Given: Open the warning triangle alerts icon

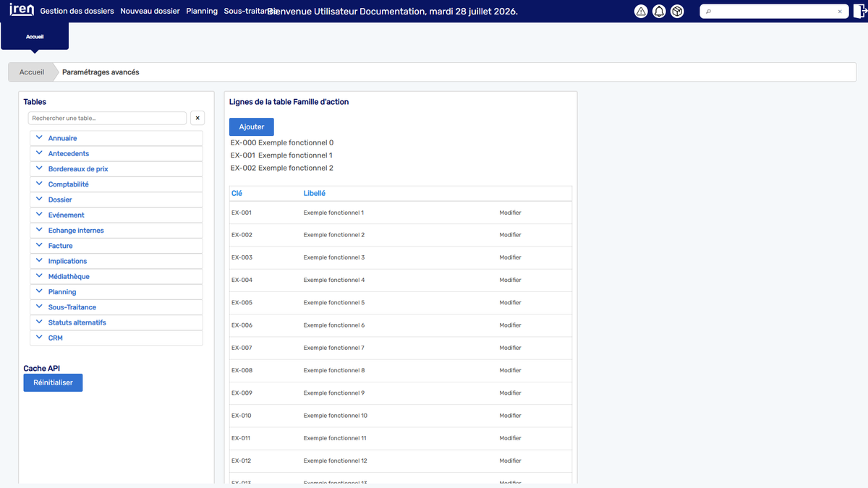Looking at the screenshot, I should click(641, 12).
